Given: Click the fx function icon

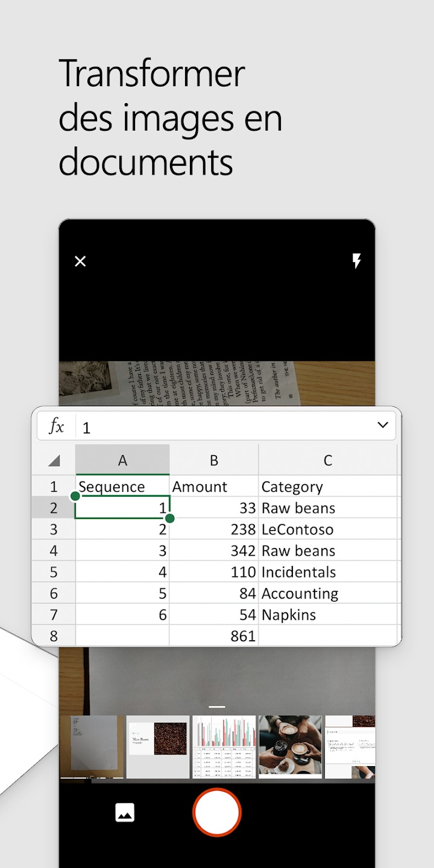Looking at the screenshot, I should pos(56,427).
